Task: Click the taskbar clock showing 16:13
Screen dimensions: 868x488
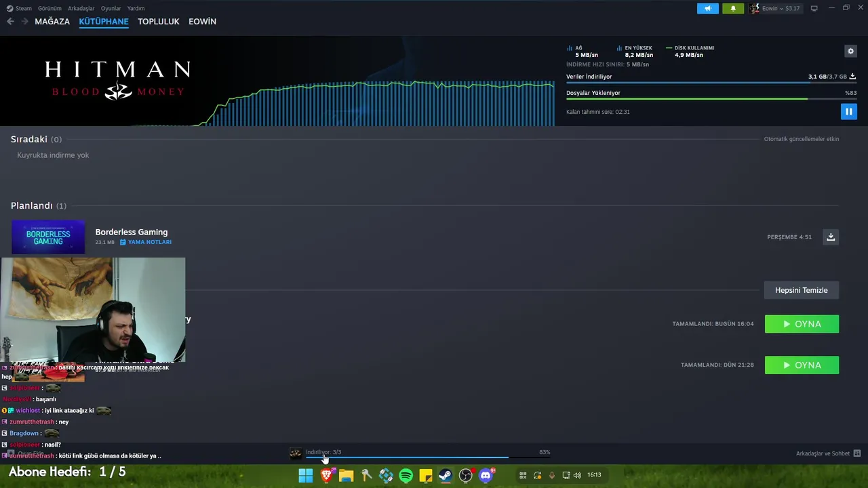Action: [594, 475]
